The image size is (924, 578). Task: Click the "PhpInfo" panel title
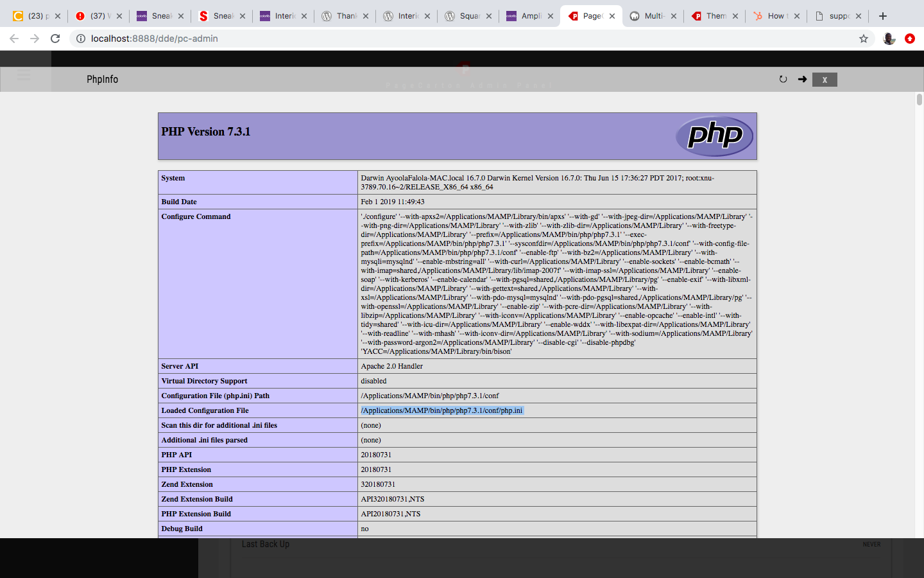[x=103, y=80]
